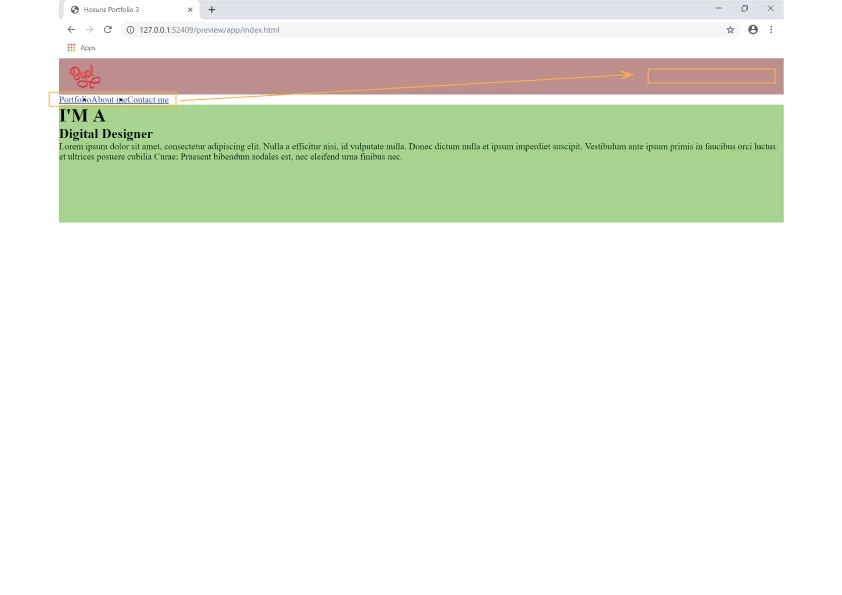842x595 pixels.
Task: Click the Apps grid shortcut icon
Action: pyautogui.click(x=71, y=48)
